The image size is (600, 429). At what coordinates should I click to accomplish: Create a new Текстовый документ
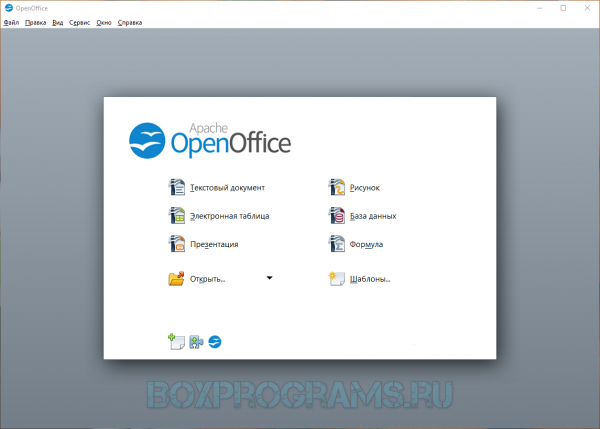[x=227, y=188]
